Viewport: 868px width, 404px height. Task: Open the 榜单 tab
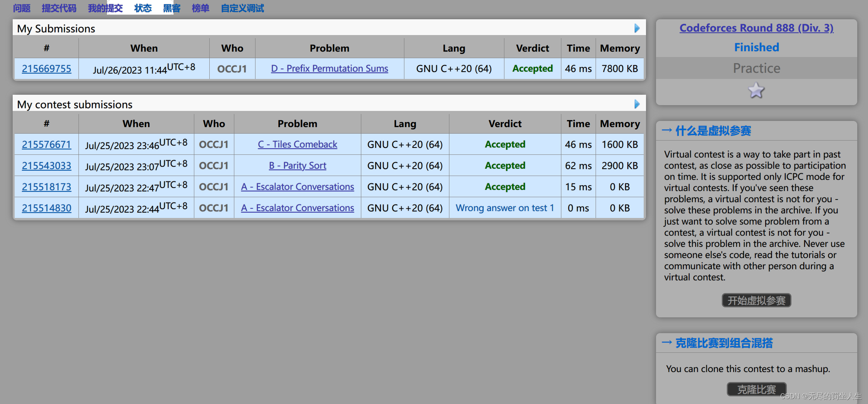[200, 8]
